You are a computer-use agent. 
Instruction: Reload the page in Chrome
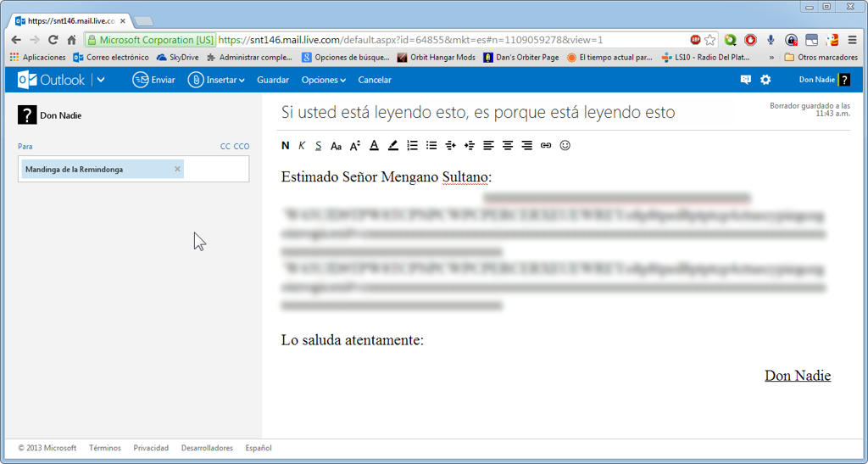(53, 40)
